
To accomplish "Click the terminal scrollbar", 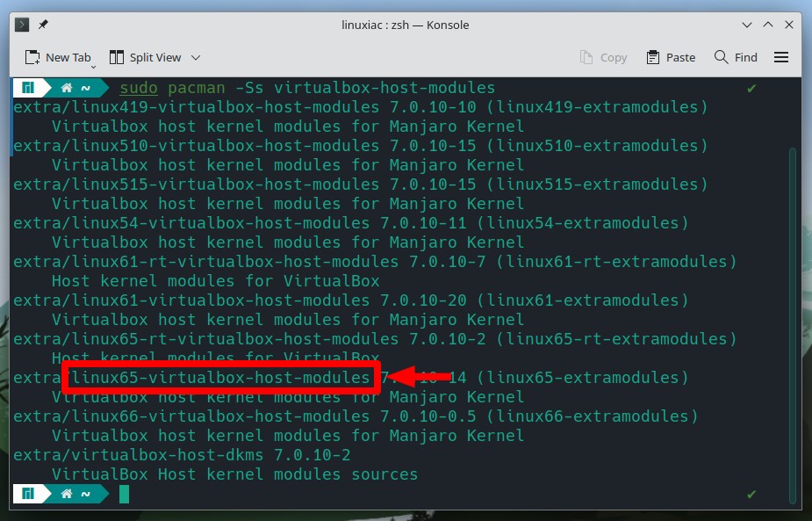I will (792, 324).
